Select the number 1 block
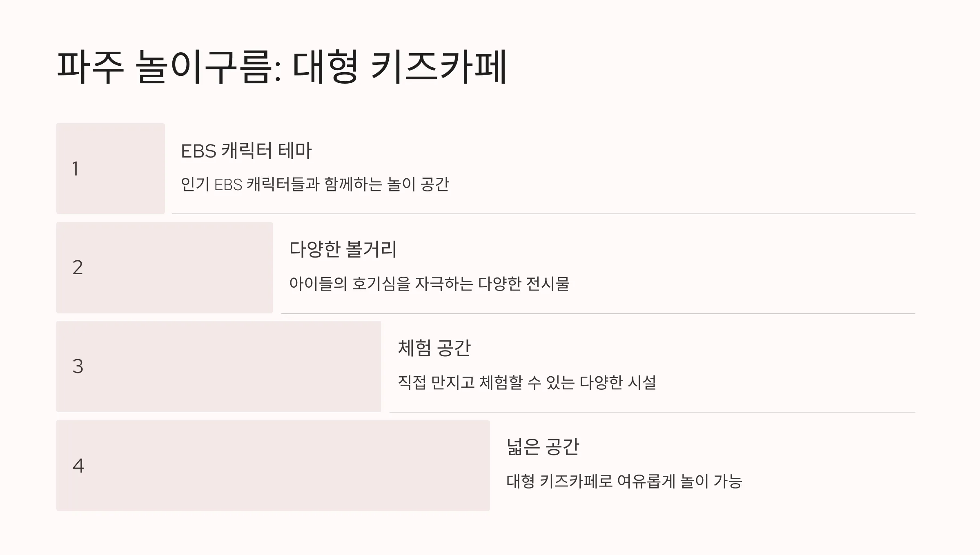The image size is (980, 555). click(111, 169)
